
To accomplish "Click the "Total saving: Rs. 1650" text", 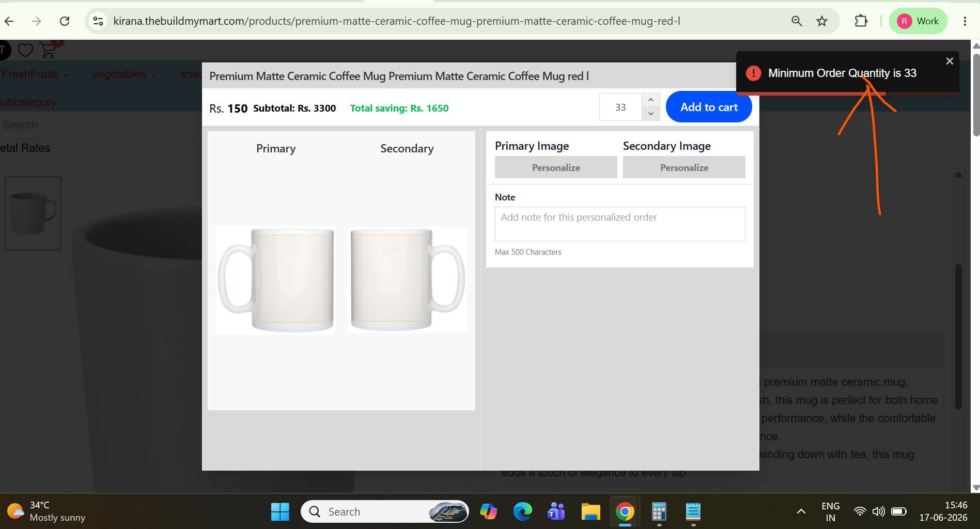I will pyautogui.click(x=399, y=108).
